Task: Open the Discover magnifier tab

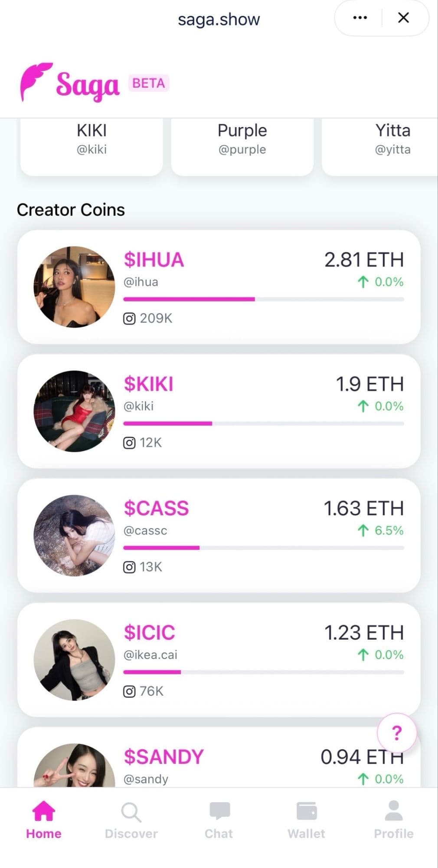Action: click(x=131, y=820)
